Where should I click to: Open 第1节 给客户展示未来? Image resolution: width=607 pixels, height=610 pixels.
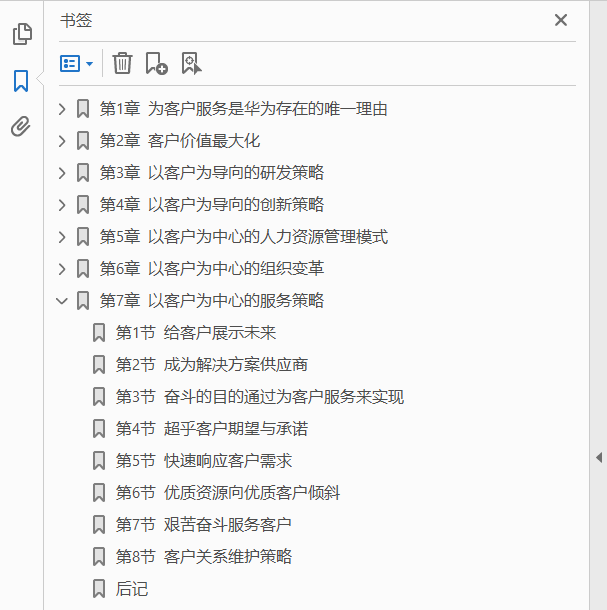coord(196,333)
